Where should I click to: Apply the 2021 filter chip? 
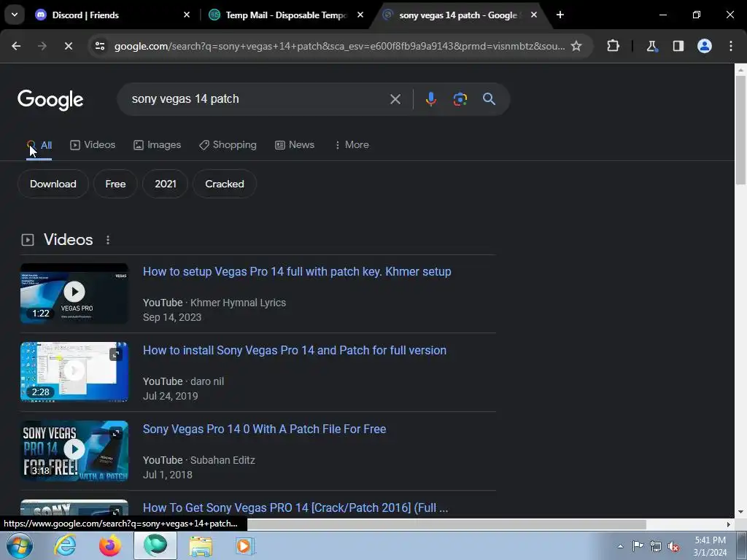tap(166, 184)
